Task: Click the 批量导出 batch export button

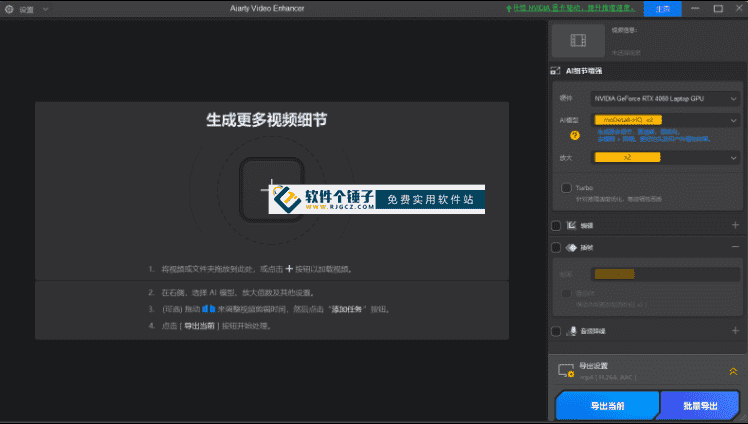Action: [700, 406]
